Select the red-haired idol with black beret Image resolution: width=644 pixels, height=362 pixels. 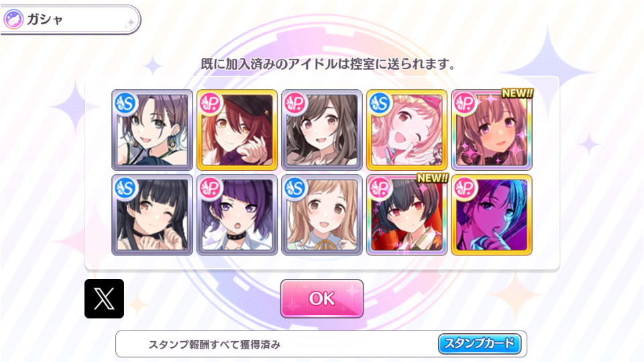coord(237,129)
